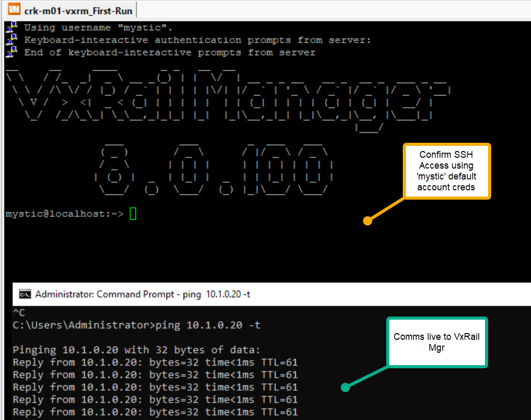531x420 pixels.
Task: Click the icon beside 'End of keyboard-interactive prompts'
Action: click(11, 52)
